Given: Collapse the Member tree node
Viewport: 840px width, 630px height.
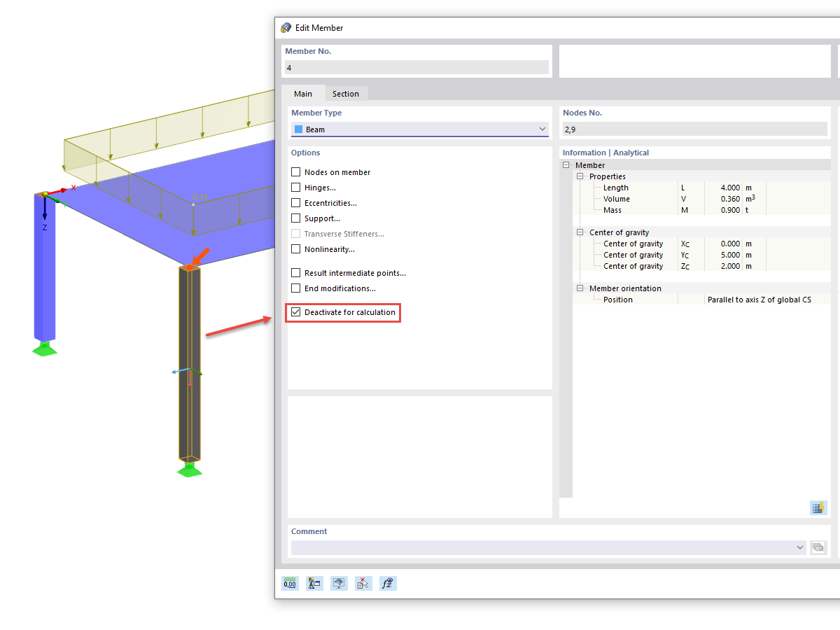Looking at the screenshot, I should click(x=566, y=165).
